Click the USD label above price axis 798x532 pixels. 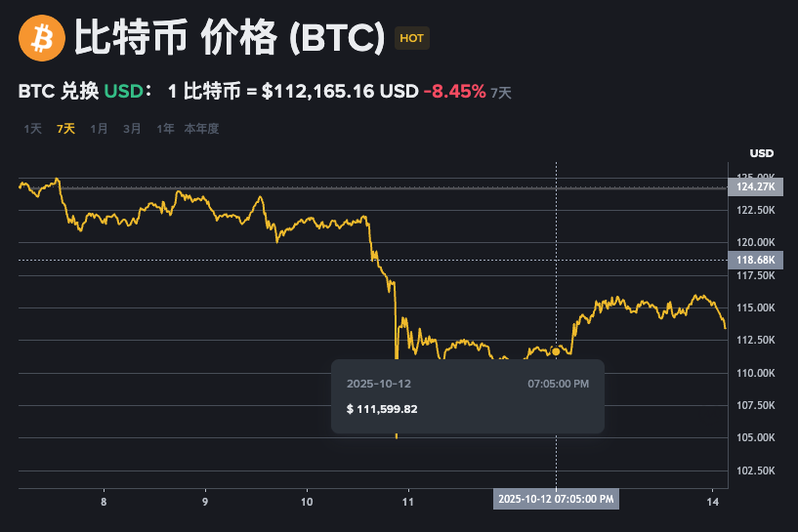761,153
